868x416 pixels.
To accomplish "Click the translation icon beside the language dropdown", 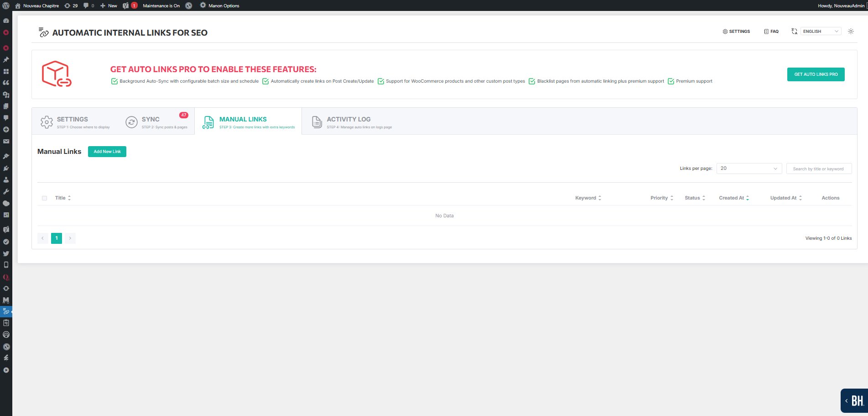I will pyautogui.click(x=795, y=31).
